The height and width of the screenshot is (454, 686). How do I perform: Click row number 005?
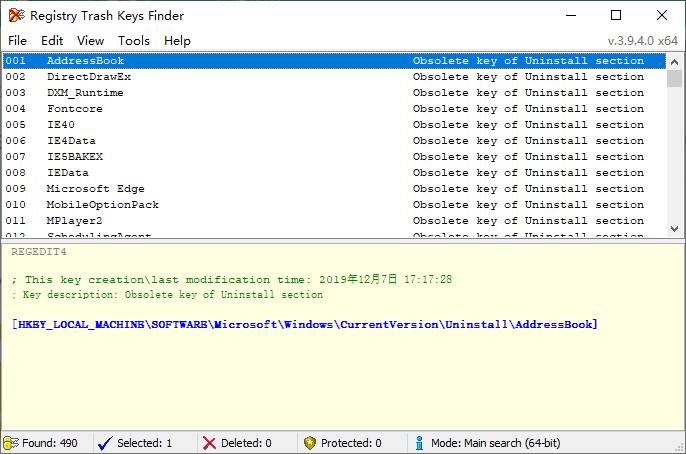[15, 125]
